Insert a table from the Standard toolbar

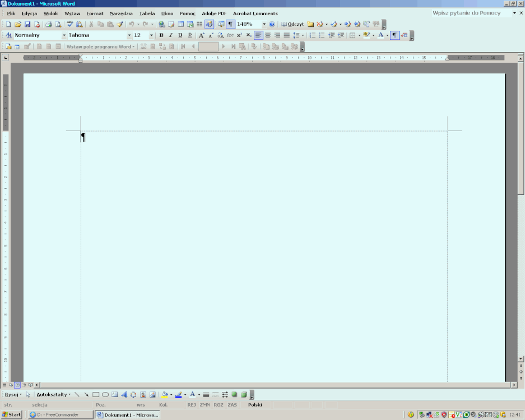[x=181, y=24]
